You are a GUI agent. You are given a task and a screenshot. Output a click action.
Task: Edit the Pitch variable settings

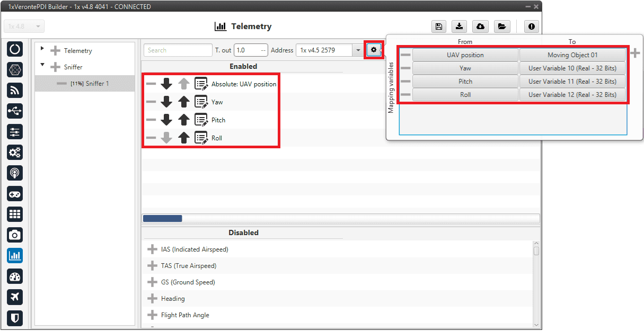pos(201,120)
